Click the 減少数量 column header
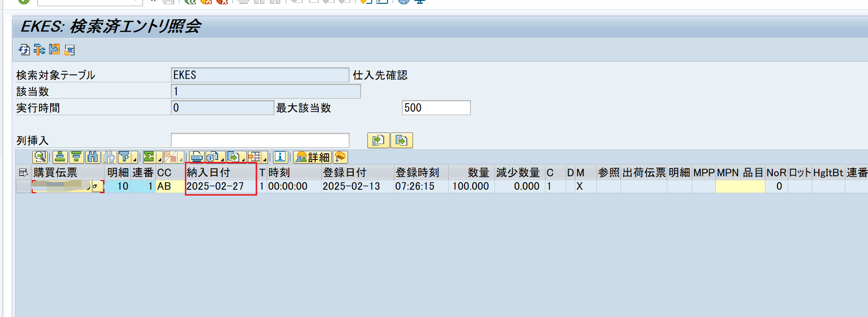Viewport: 868px width, 317px height. point(520,172)
